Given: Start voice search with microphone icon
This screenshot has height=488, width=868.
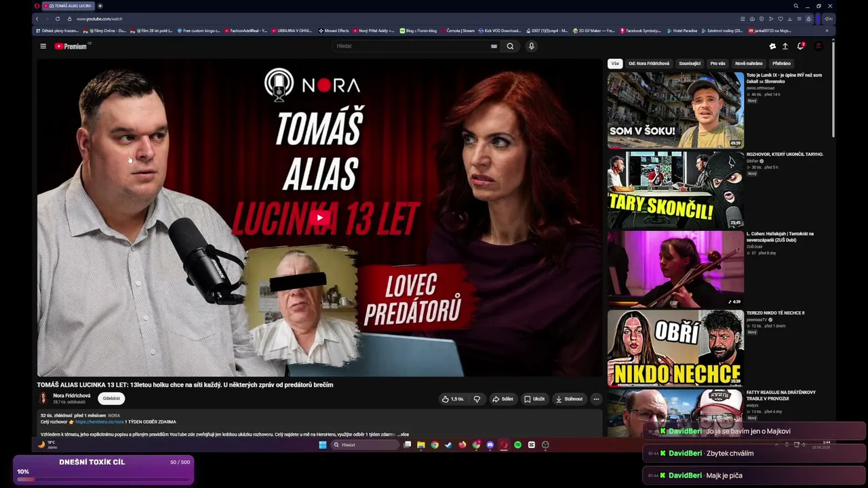Looking at the screenshot, I should (531, 46).
